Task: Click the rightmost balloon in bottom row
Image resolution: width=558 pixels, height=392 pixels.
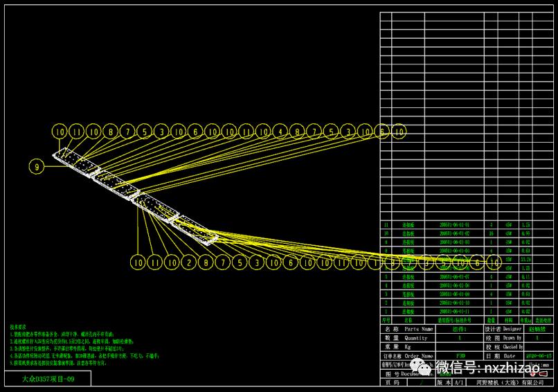Action: coord(493,262)
